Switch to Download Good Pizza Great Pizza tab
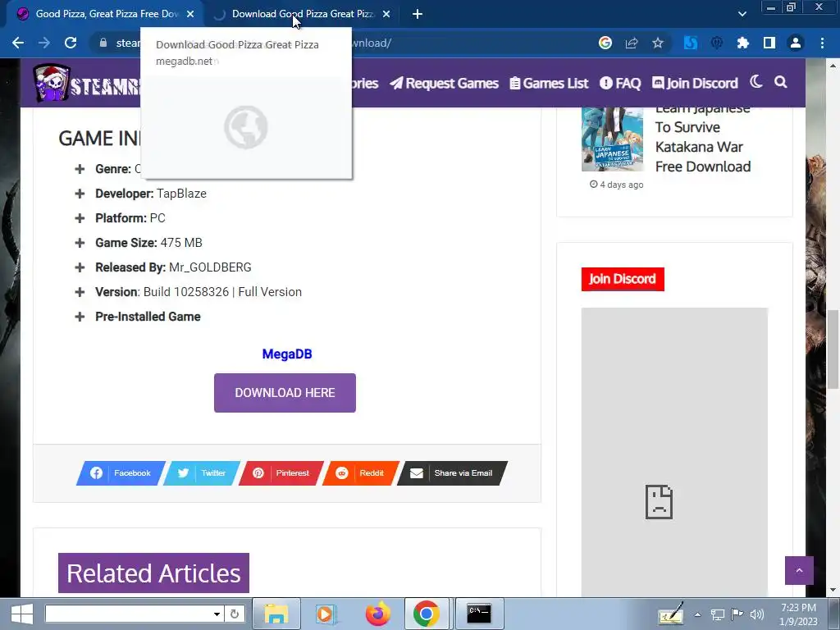 tap(302, 14)
